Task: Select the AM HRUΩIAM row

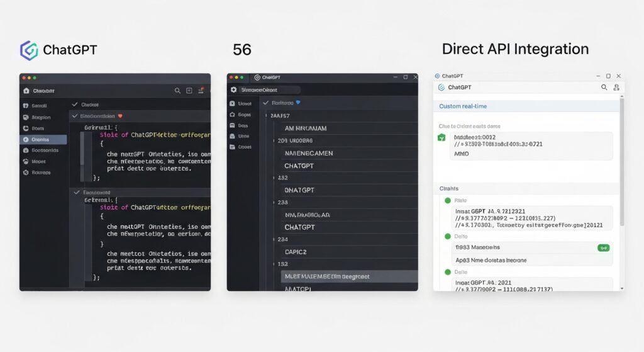Action: (x=349, y=128)
